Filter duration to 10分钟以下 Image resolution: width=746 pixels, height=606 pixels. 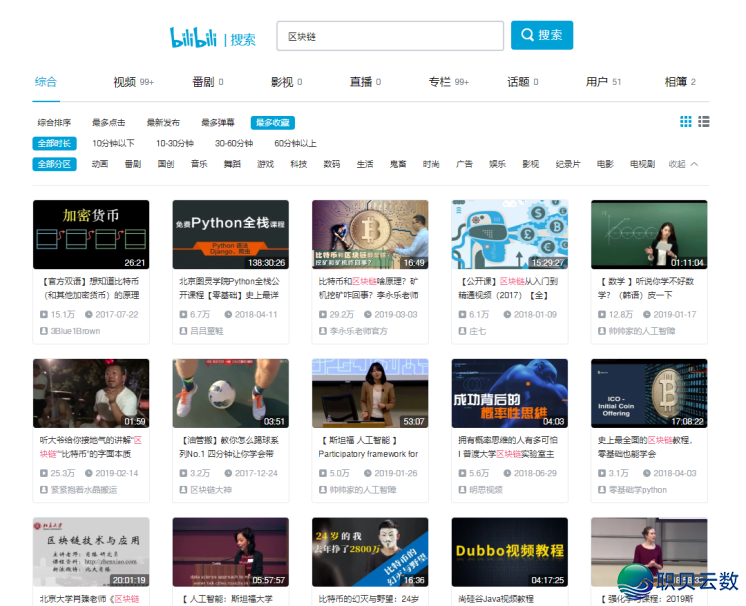113,143
